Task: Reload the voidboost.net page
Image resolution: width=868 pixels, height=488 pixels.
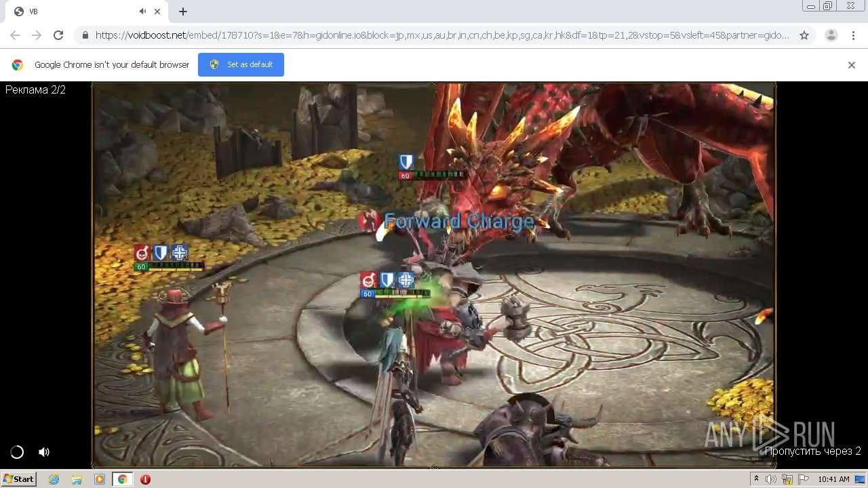Action: (x=58, y=35)
